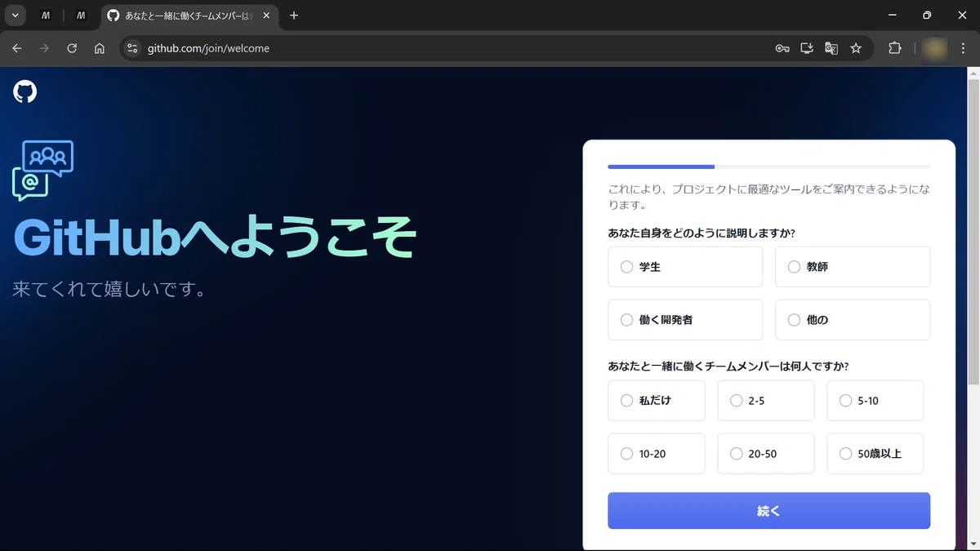Select the 他の radio option

853,320
